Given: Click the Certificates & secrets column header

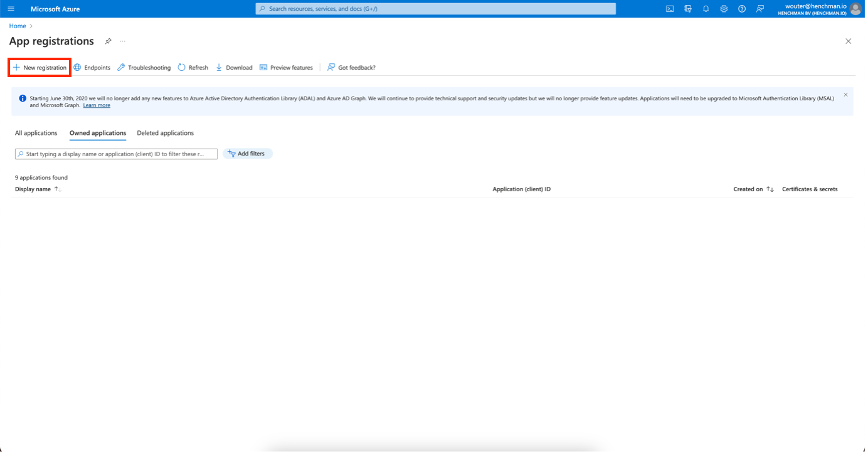Looking at the screenshot, I should pyautogui.click(x=810, y=189).
